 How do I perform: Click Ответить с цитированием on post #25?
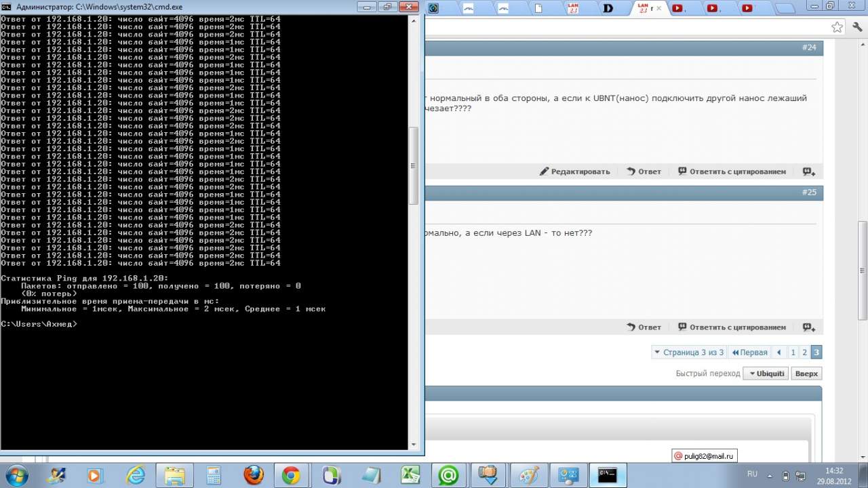click(732, 327)
